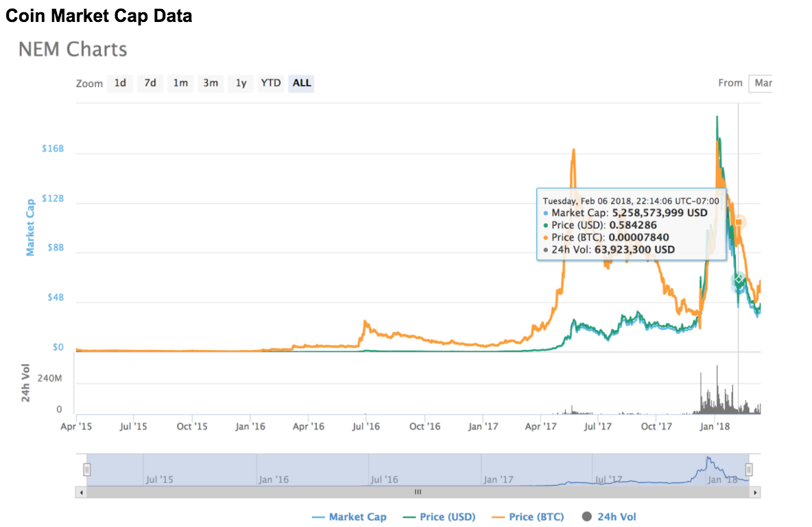
Task: Click the green Price (USD) diamond marker
Action: [x=739, y=279]
